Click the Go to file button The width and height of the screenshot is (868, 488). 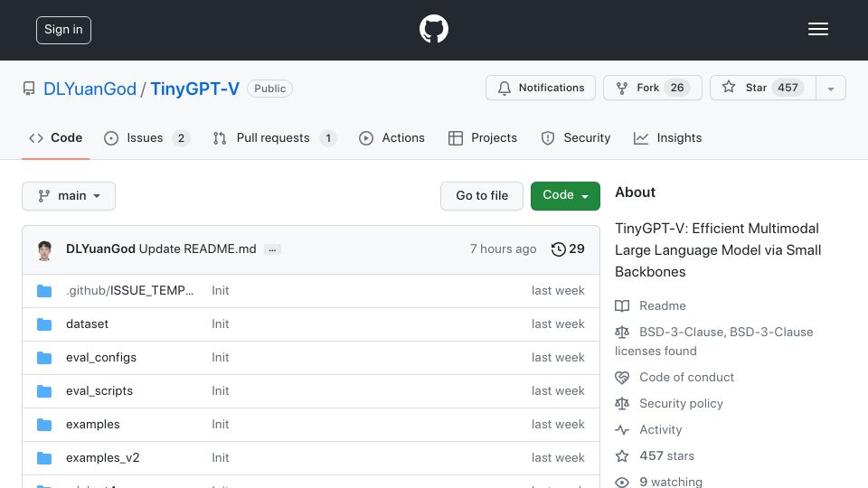pos(482,196)
